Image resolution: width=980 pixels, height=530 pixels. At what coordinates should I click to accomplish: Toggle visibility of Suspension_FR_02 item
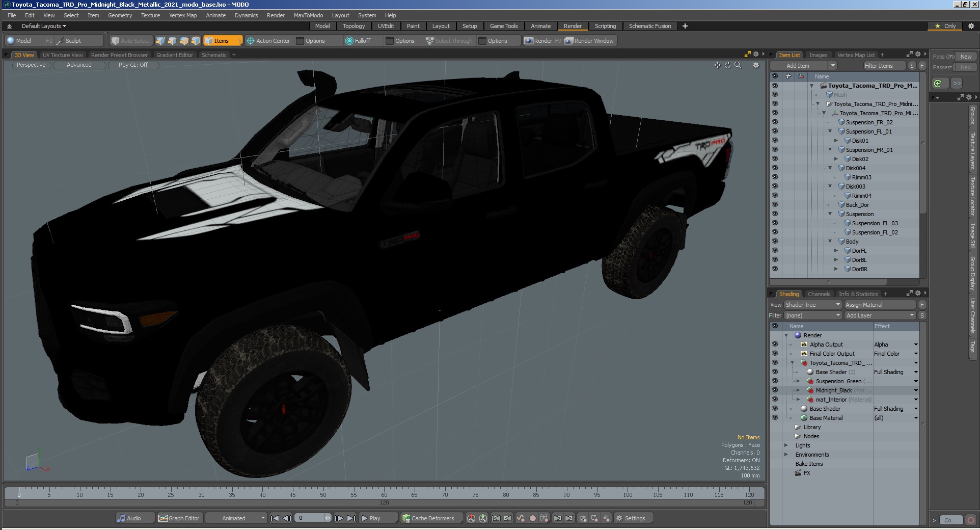coord(775,122)
